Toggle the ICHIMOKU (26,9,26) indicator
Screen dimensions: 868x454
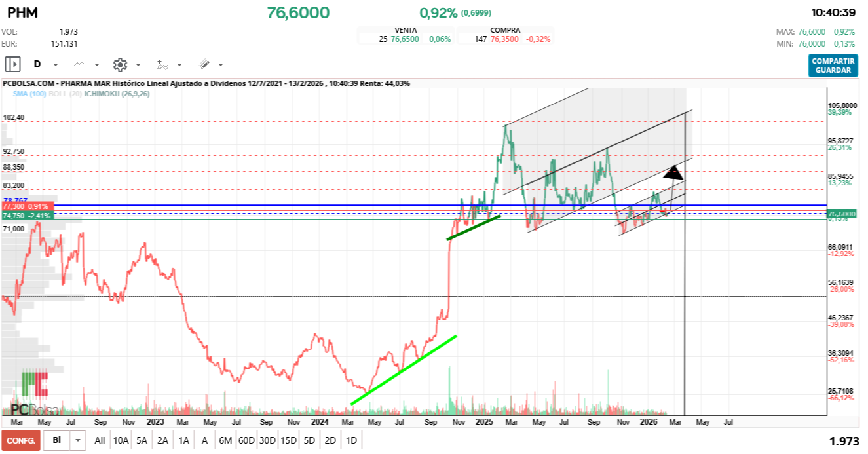[117, 94]
